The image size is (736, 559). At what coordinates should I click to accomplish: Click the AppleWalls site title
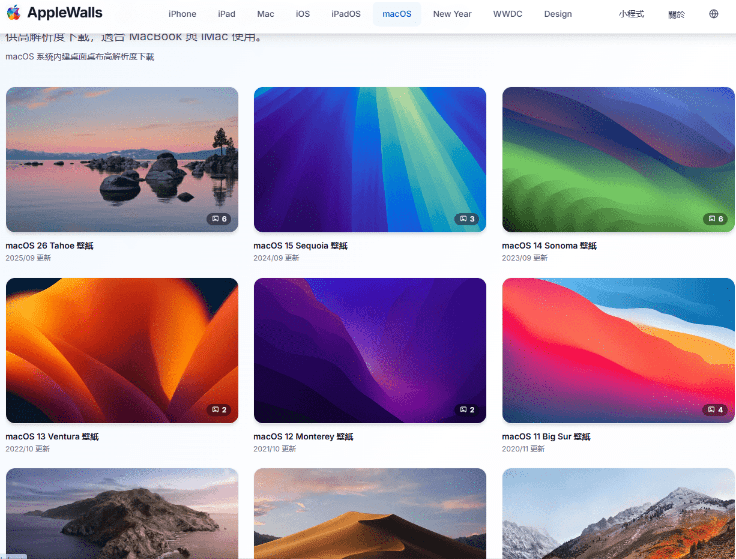tap(65, 13)
